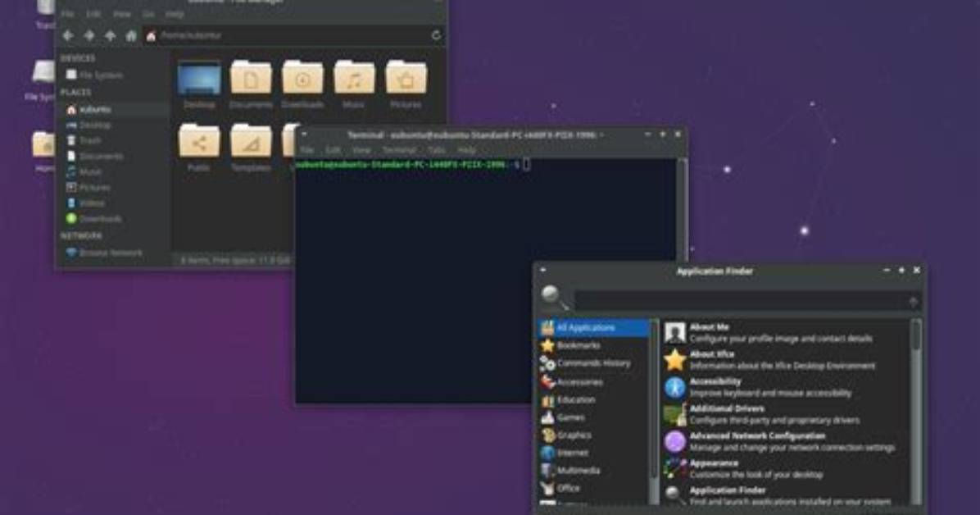This screenshot has width=980, height=515.
Task: Open Help menu in File Manager
Action: point(175,14)
